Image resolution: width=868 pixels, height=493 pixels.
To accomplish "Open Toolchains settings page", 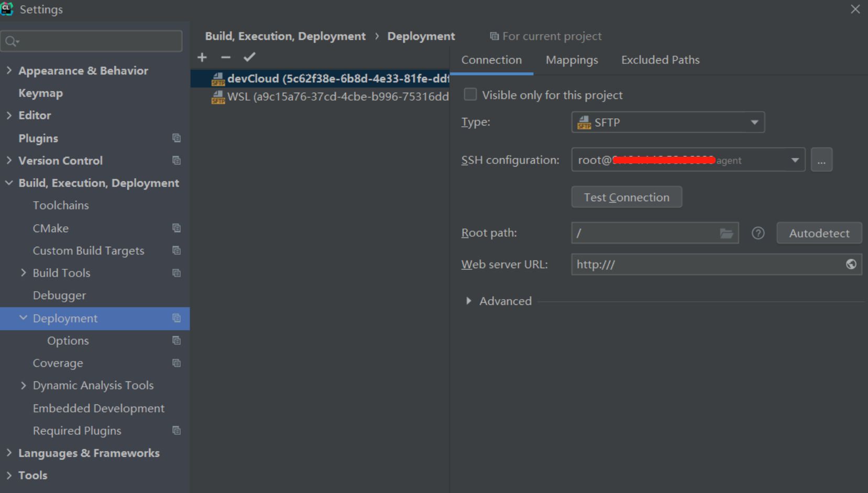I will 61,205.
